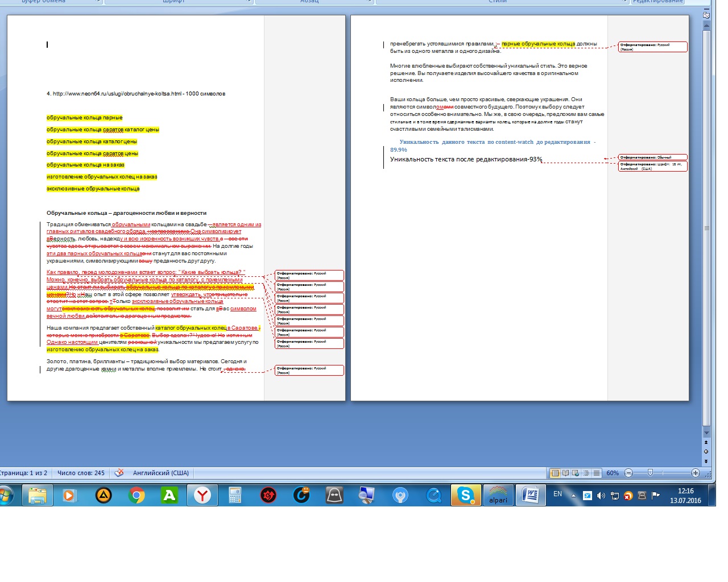
Task: Click 'изготовление обручальных колец на заказ' line
Action: click(102, 177)
